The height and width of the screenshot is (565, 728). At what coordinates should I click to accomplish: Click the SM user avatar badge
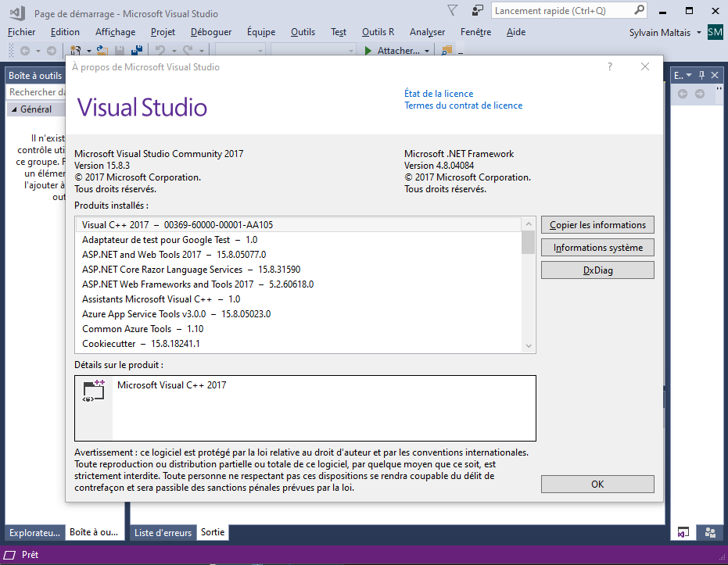point(715,32)
